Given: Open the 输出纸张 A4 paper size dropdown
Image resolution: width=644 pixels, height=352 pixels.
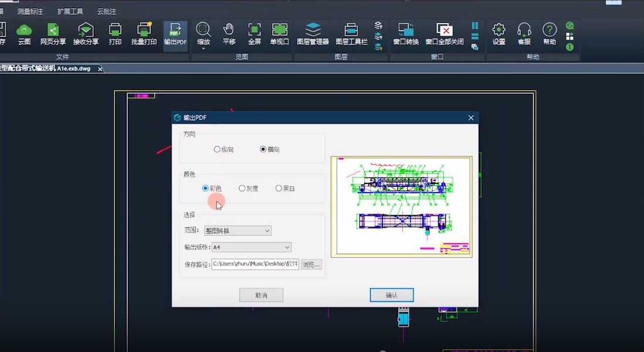Looking at the screenshot, I should point(251,247).
